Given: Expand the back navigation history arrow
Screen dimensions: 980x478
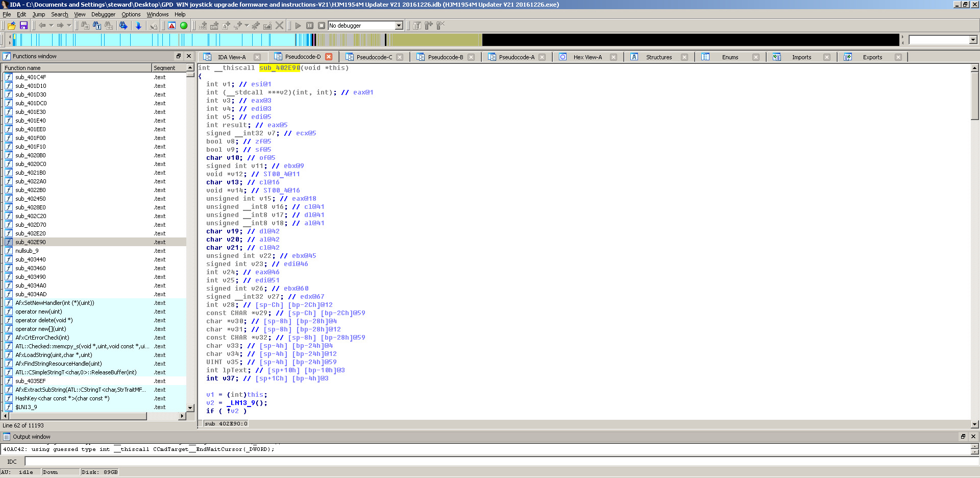Looking at the screenshot, I should click(x=51, y=26).
